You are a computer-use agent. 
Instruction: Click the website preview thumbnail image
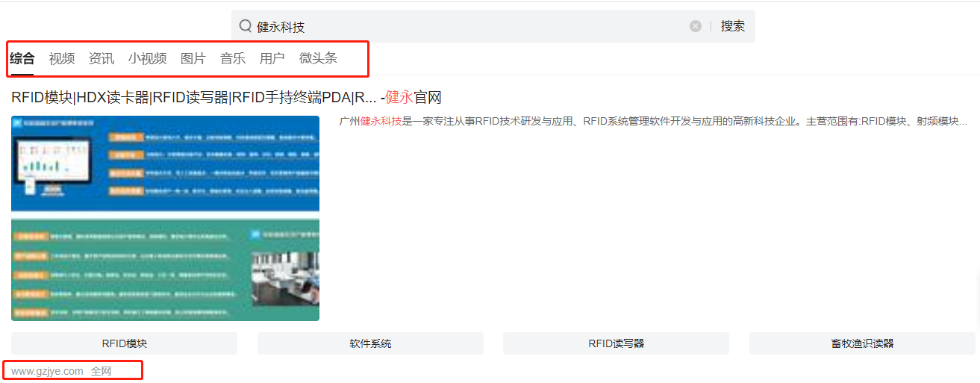(x=165, y=218)
